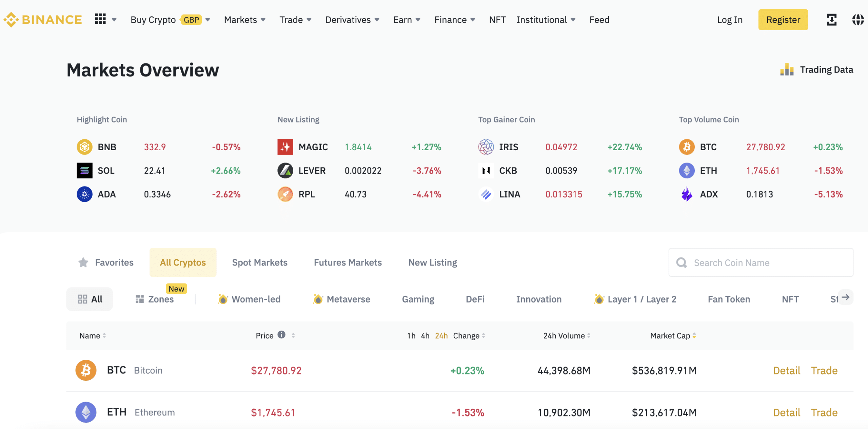Expand the Markets navigation dropdown

click(x=244, y=19)
